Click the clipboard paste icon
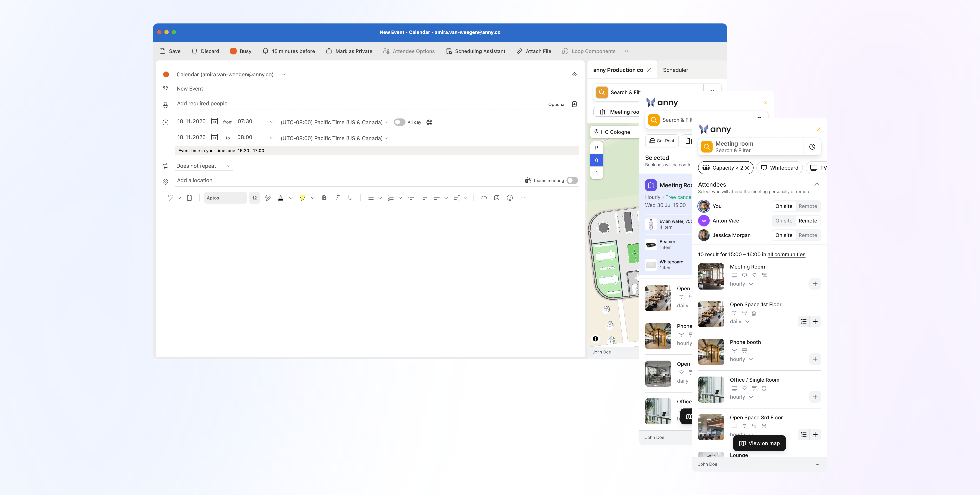 click(189, 198)
